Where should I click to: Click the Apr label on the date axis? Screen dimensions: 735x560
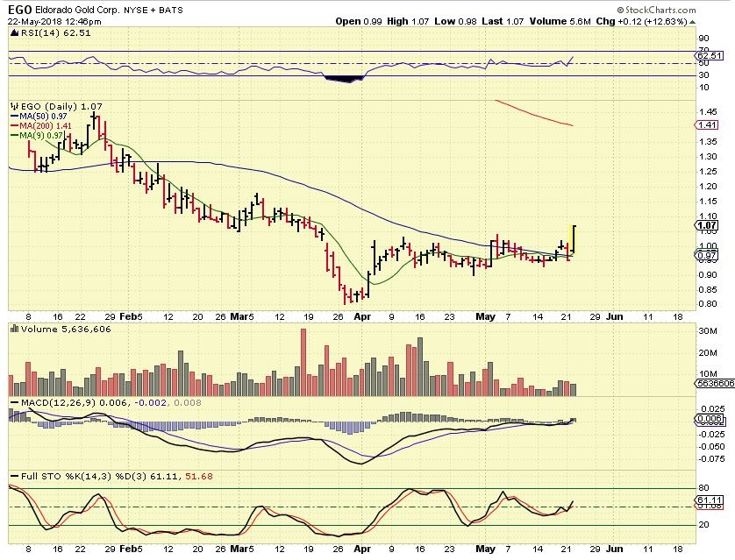click(362, 317)
